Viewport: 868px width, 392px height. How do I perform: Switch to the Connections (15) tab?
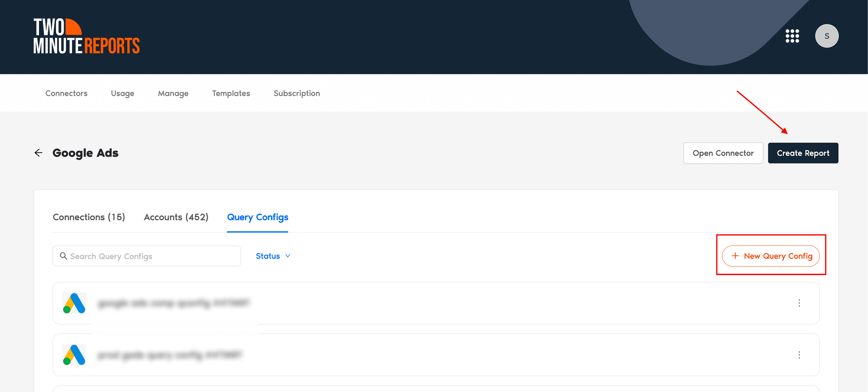click(x=89, y=217)
